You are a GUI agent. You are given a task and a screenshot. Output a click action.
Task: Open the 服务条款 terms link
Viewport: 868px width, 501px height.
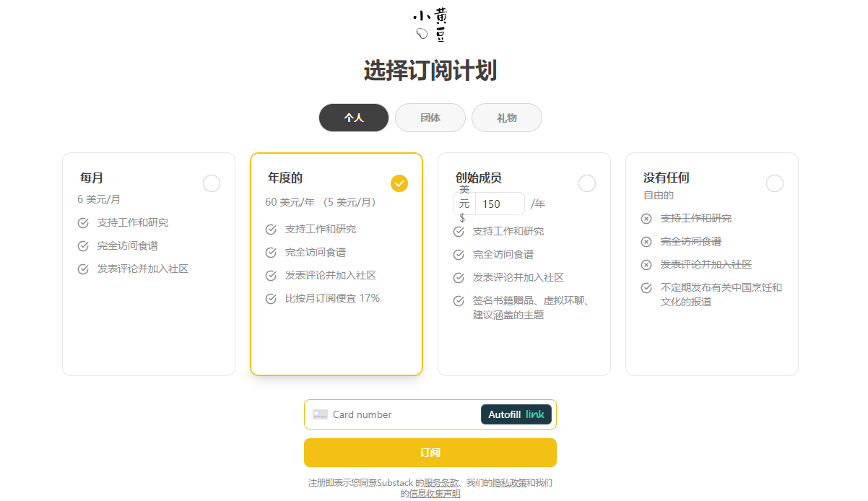(441, 482)
